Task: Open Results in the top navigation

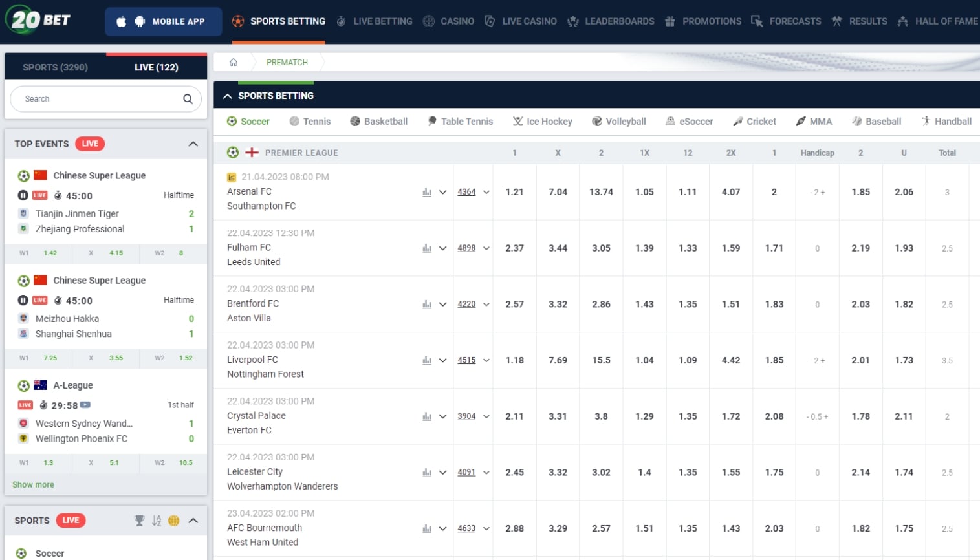Action: 859,21
